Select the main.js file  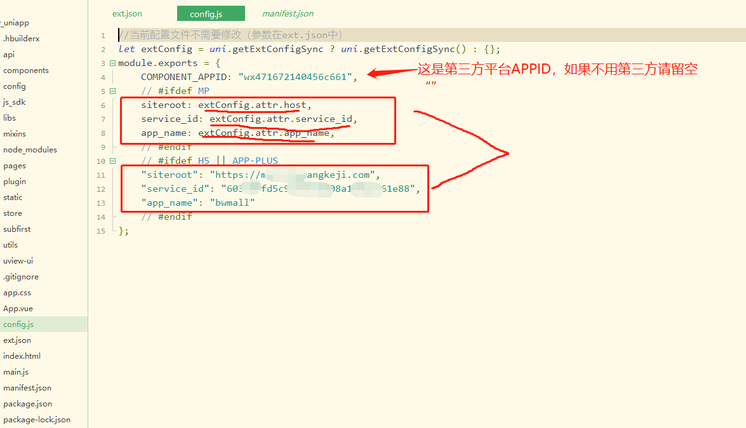pyautogui.click(x=16, y=372)
